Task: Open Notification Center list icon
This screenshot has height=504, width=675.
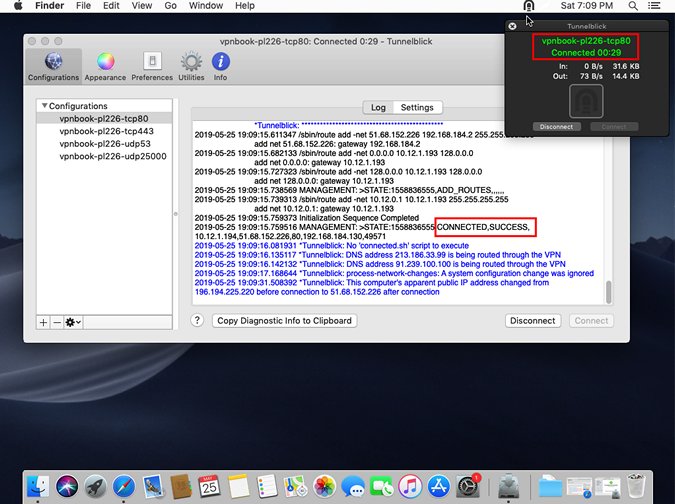Action: [654, 6]
